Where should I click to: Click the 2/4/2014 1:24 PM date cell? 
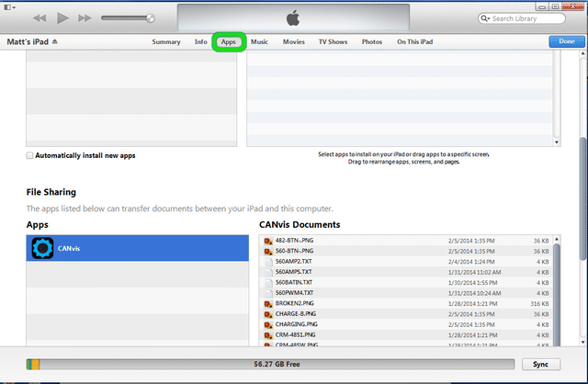click(471, 262)
